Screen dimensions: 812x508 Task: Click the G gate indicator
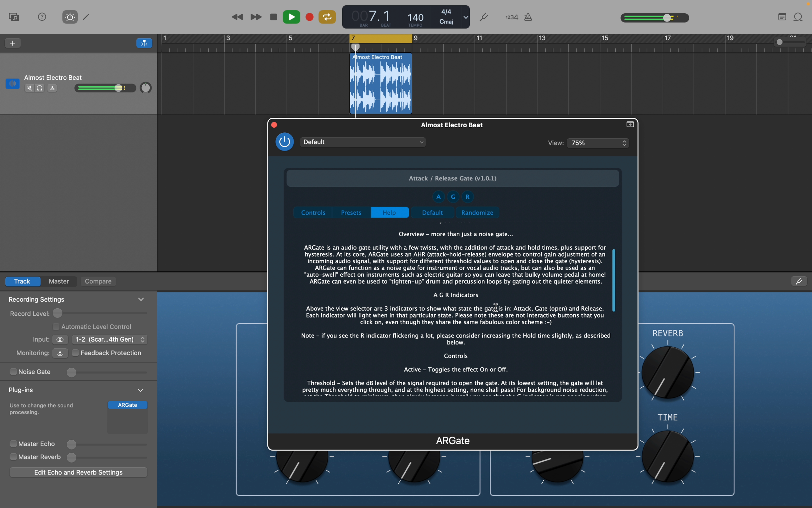tap(453, 197)
